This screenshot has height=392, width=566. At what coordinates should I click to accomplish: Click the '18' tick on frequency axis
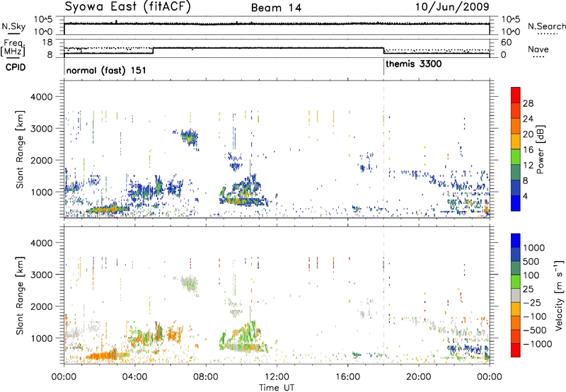[47, 42]
